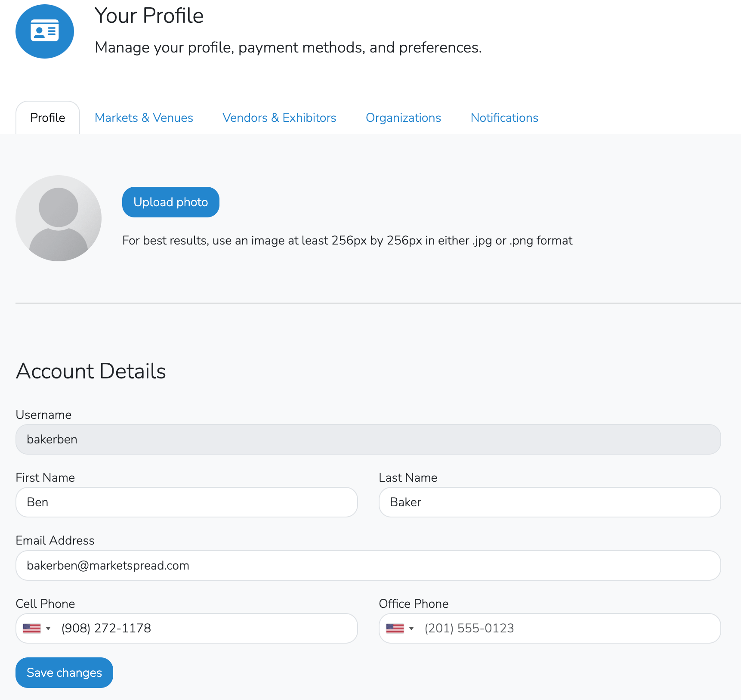Viewport: 741px width, 700px height.
Task: Switch to the Markets & Venues tab
Action: point(144,118)
